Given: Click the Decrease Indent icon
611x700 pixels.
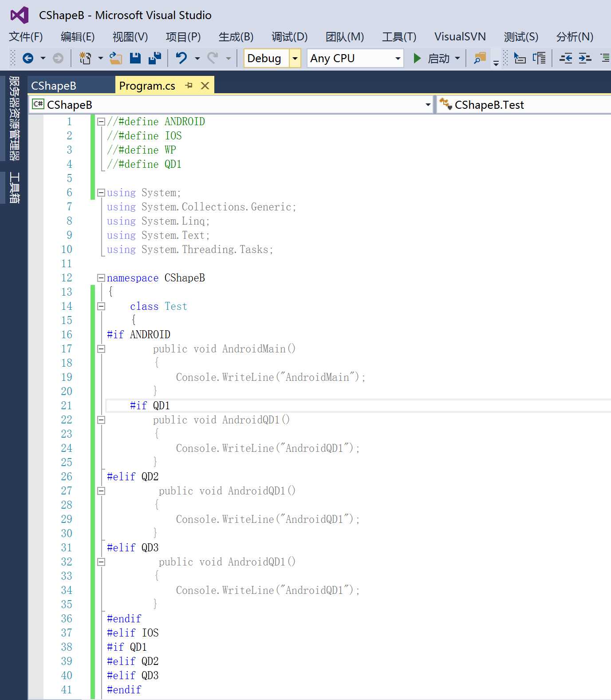Looking at the screenshot, I should click(566, 58).
